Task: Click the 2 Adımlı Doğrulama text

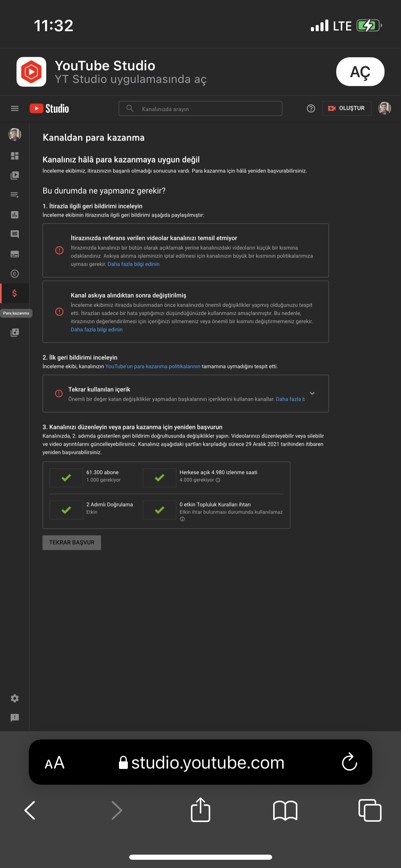Action: [x=110, y=504]
